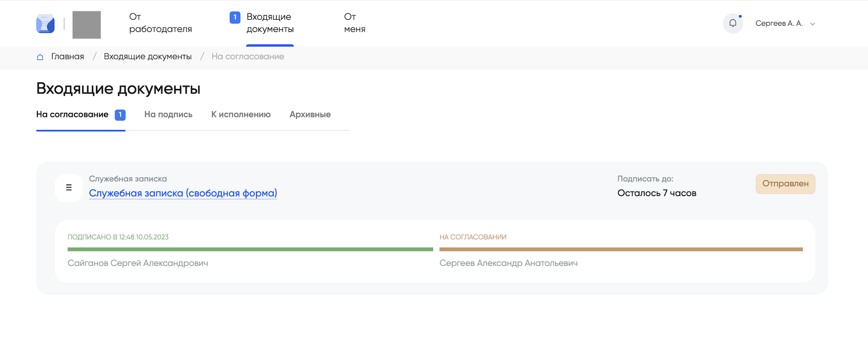Select the Входящие документы top menu item
The width and height of the screenshot is (868, 338).
click(270, 23)
